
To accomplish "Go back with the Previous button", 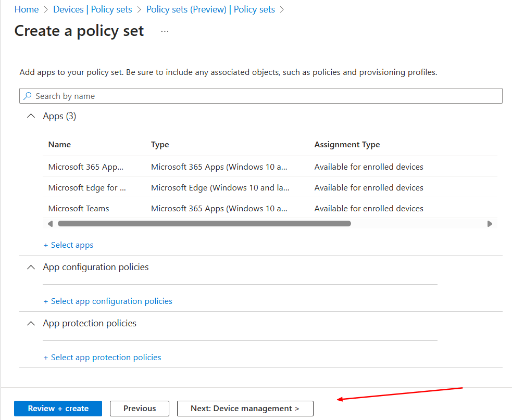I will click(x=140, y=408).
